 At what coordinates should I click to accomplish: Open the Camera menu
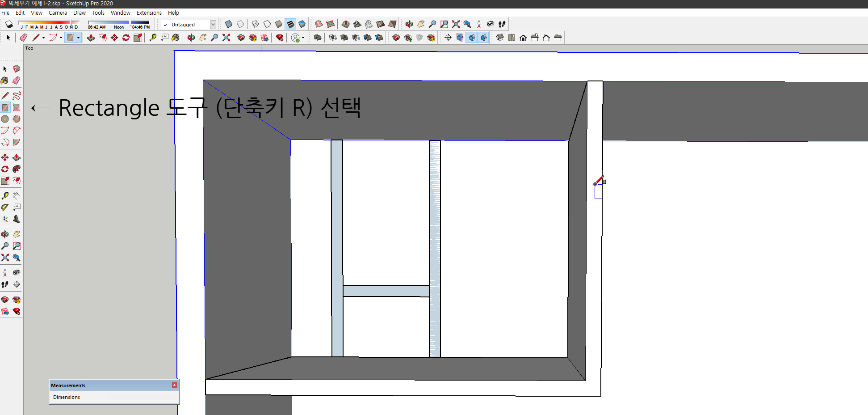tap(58, 13)
